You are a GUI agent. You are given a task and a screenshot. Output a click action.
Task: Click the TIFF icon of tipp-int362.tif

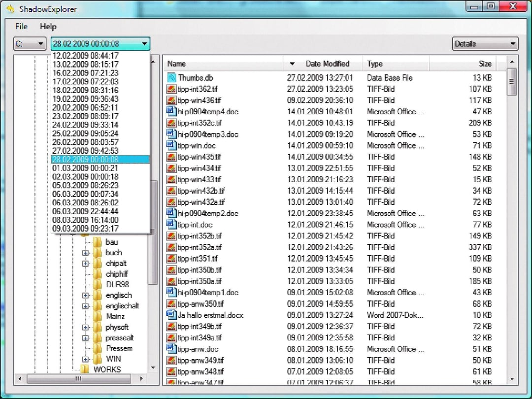coord(171,89)
